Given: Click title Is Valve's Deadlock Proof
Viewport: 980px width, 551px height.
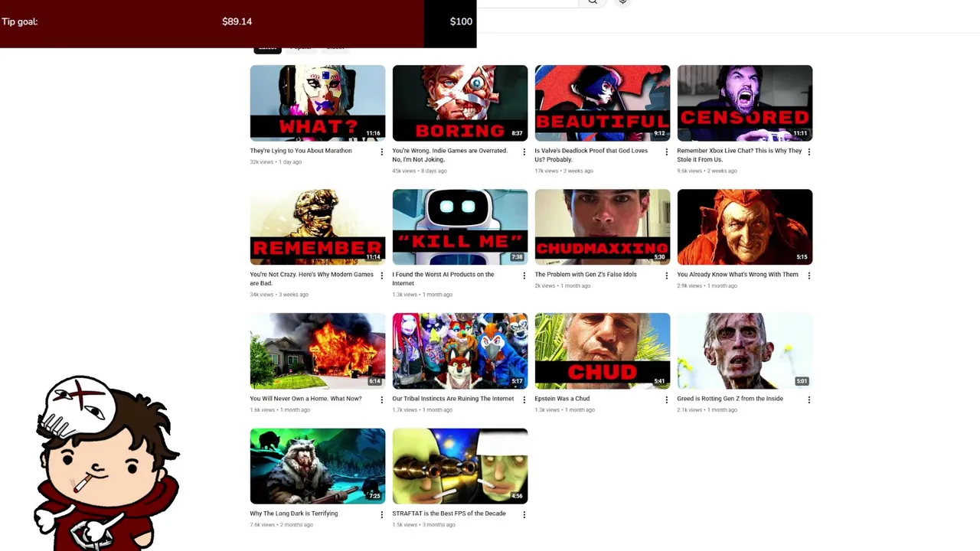Looking at the screenshot, I should point(591,155).
